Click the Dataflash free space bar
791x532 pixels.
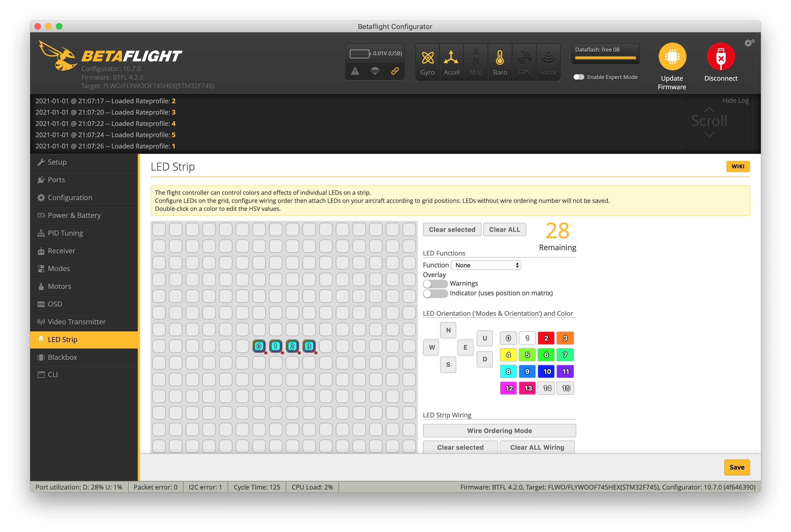[605, 58]
